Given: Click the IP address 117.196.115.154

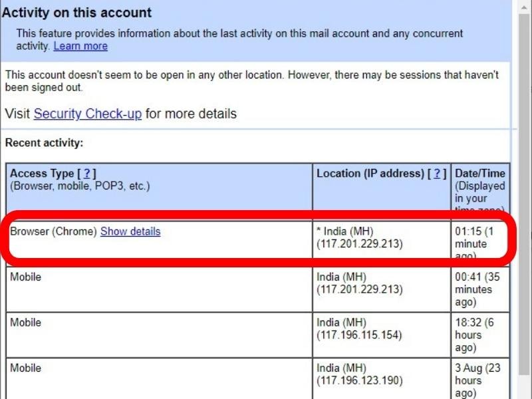Looking at the screenshot, I should click(359, 335).
